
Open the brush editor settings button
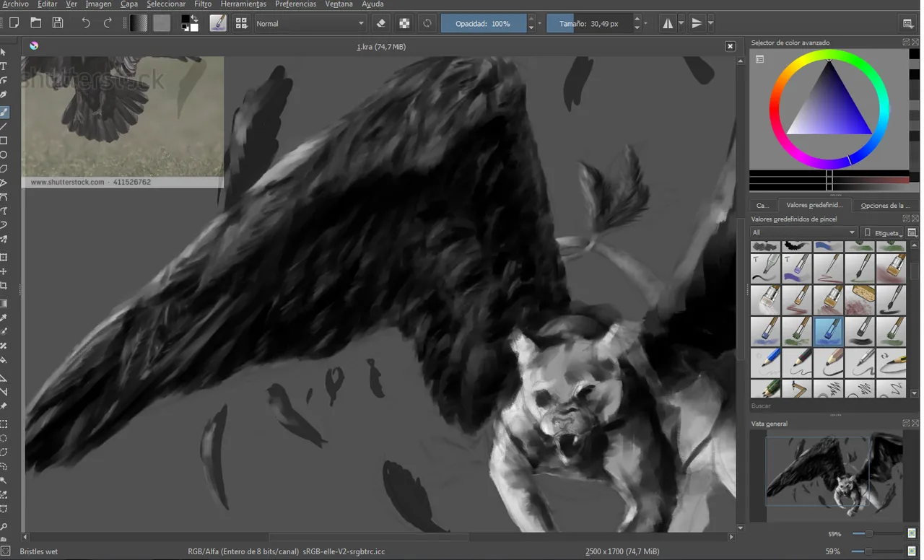point(218,23)
